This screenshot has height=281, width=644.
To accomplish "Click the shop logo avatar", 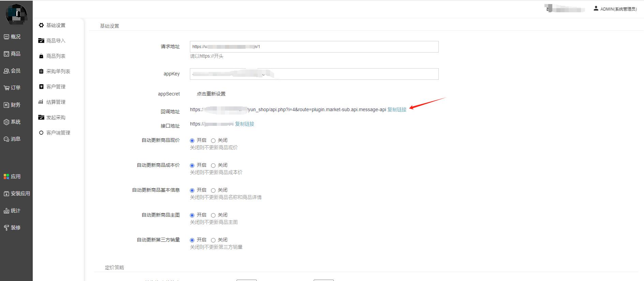I will tap(16, 14).
